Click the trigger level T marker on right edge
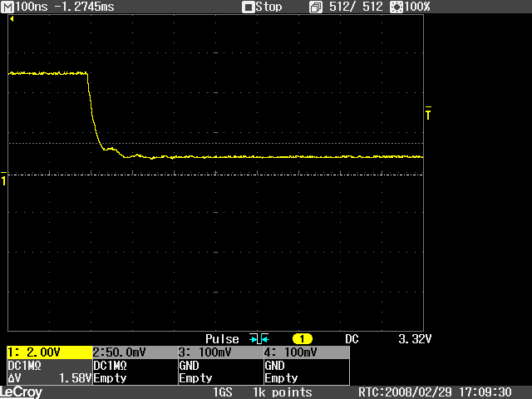Viewport: 532px width, 399px height. (428, 113)
